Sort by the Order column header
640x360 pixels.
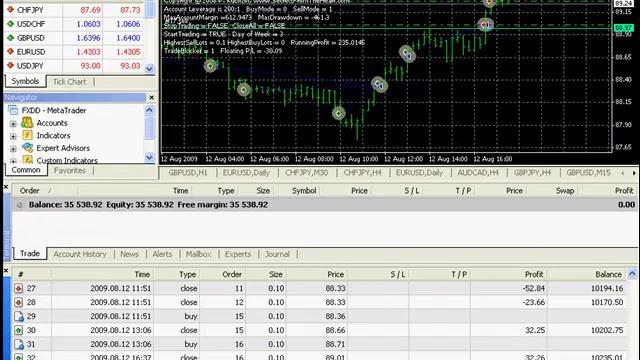click(x=29, y=191)
